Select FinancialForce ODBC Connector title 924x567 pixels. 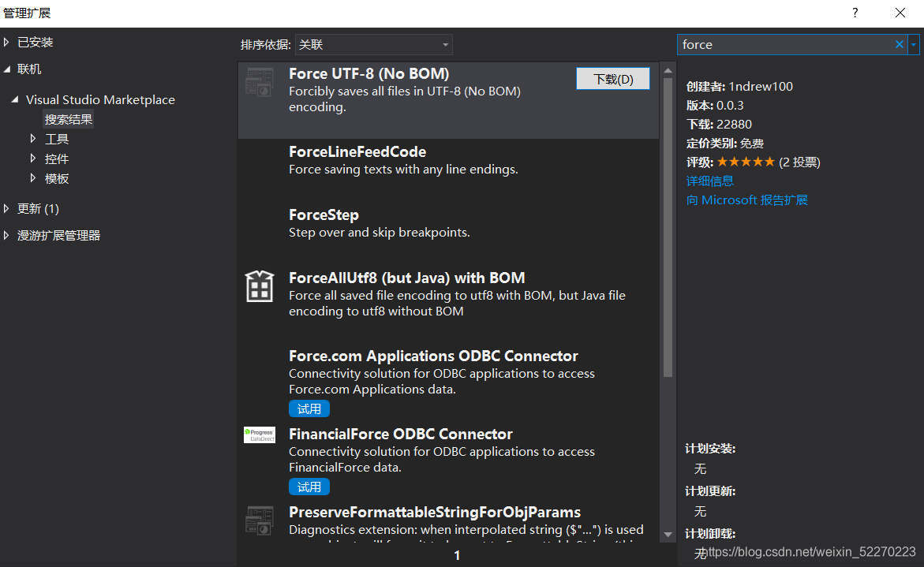401,434
